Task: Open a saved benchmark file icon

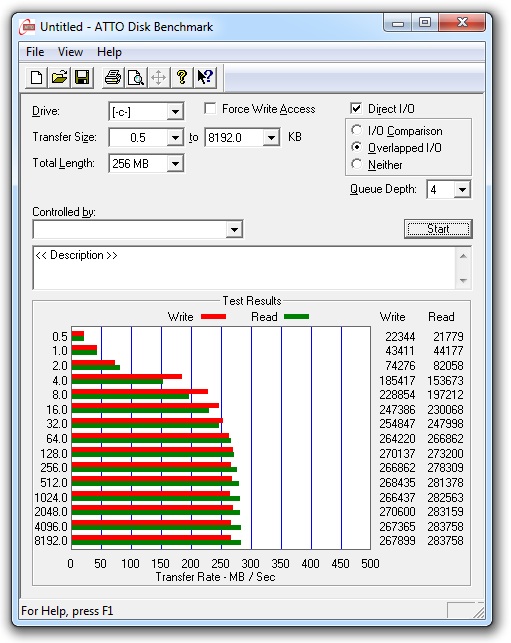Action: coord(59,77)
